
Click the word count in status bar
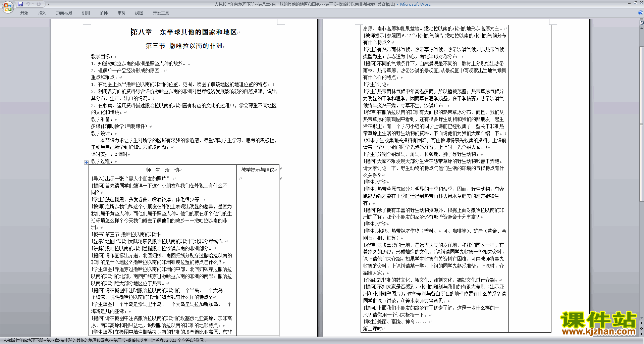[186, 340]
